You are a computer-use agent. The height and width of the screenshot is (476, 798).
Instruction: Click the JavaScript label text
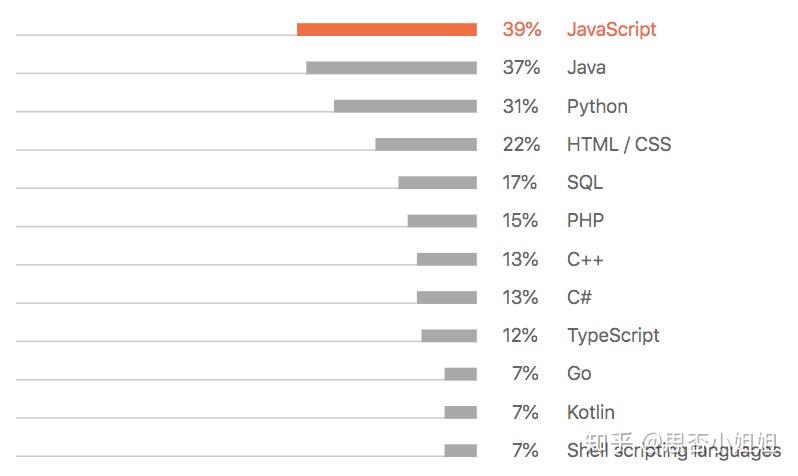tap(611, 30)
